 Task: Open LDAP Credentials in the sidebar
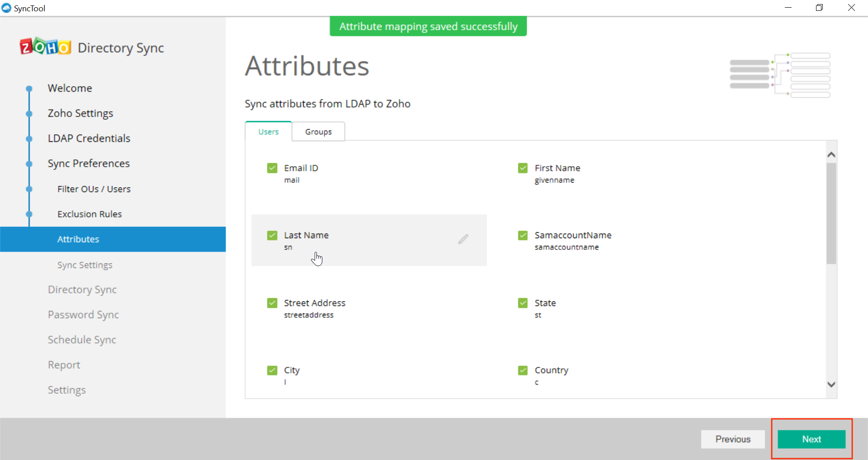[89, 138]
